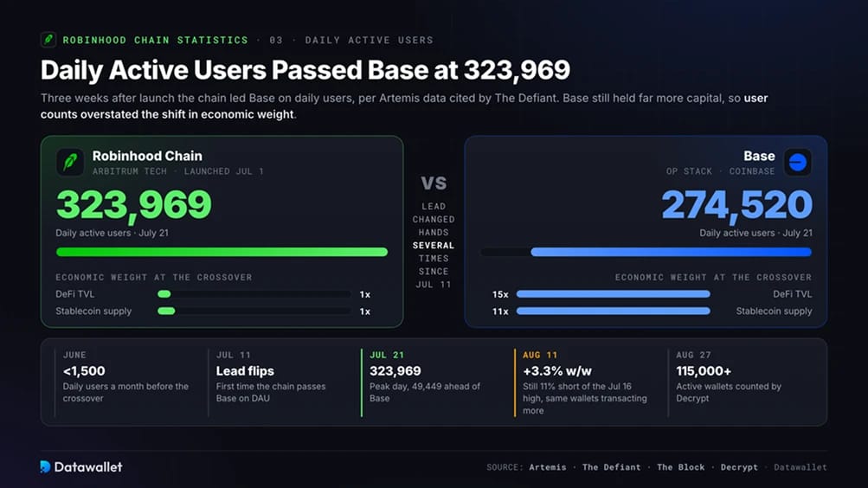
Task: Click the 'DeFi TVL' label in Robinhood card
Action: [x=74, y=294]
